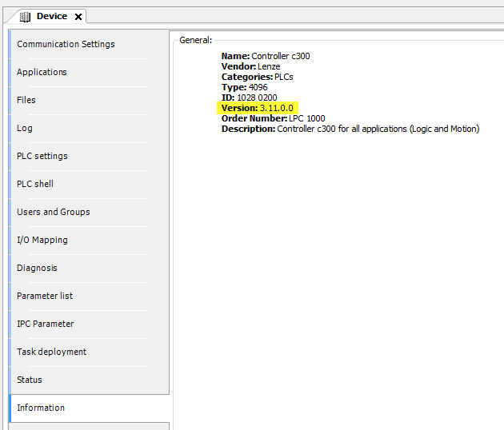Open the Communication Settings tab

tap(66, 44)
